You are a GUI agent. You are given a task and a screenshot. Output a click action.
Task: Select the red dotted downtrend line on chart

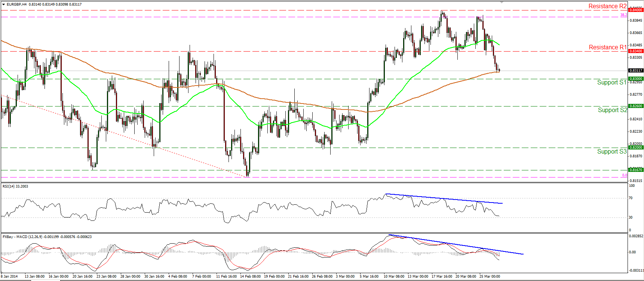click(125, 136)
